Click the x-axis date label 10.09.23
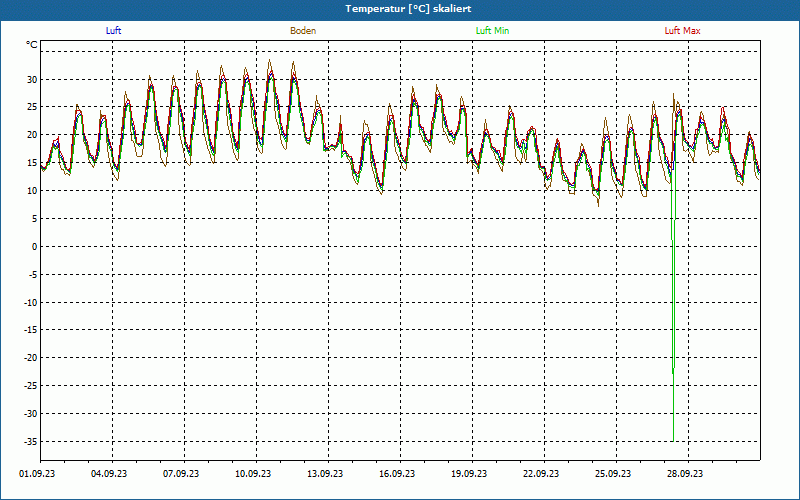Viewport: 800px width, 500px height. click(x=253, y=473)
